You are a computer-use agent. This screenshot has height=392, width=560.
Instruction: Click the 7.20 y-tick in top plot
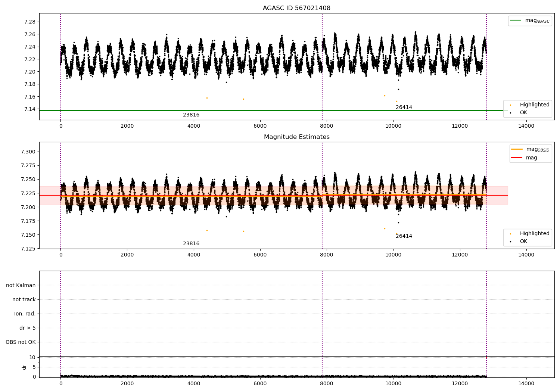pyautogui.click(x=30, y=72)
